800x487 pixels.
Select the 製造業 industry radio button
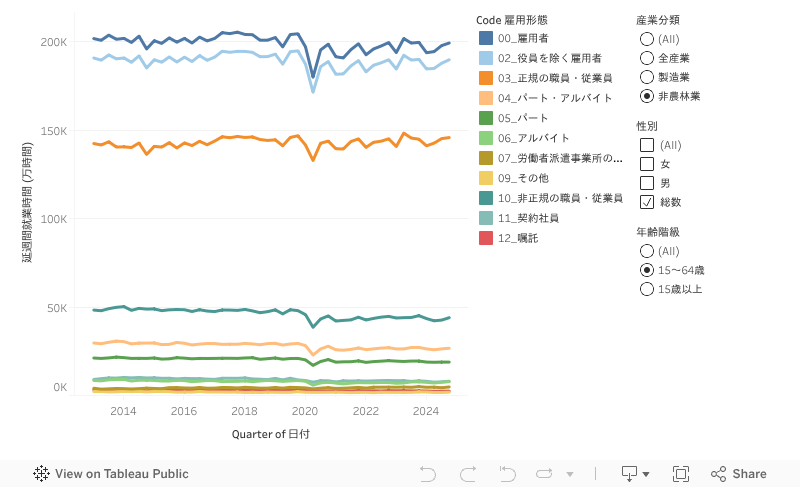[x=647, y=77]
